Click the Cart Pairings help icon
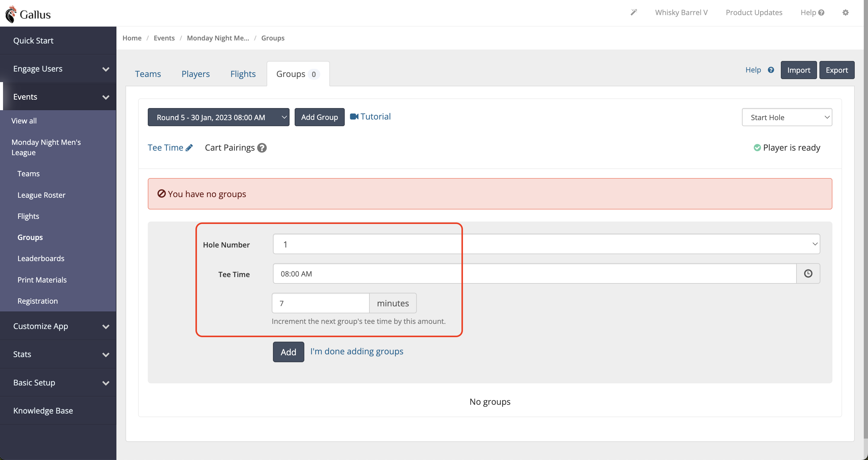 click(x=262, y=148)
